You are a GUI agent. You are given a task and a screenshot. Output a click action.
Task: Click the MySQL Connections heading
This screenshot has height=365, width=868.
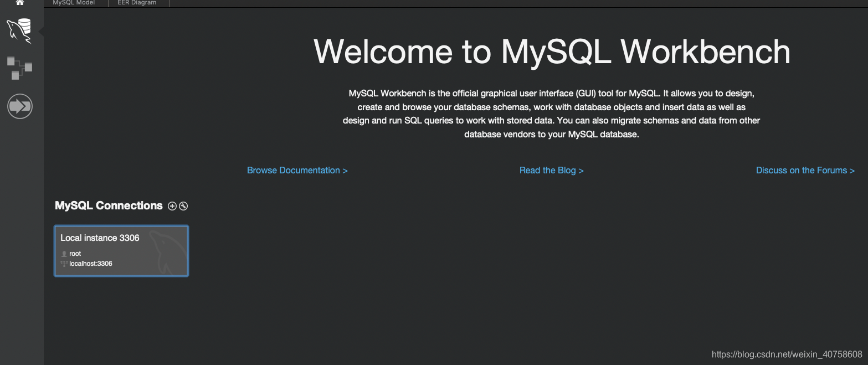[109, 205]
